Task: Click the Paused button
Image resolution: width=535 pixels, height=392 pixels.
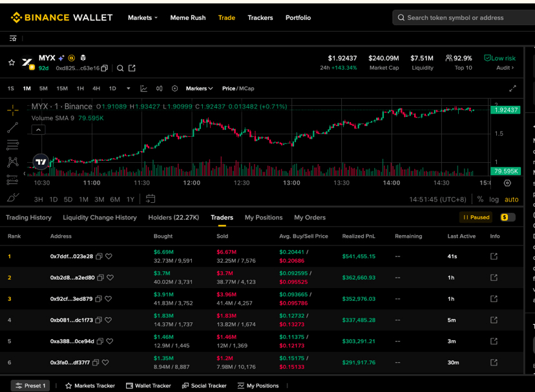Action: coord(476,218)
